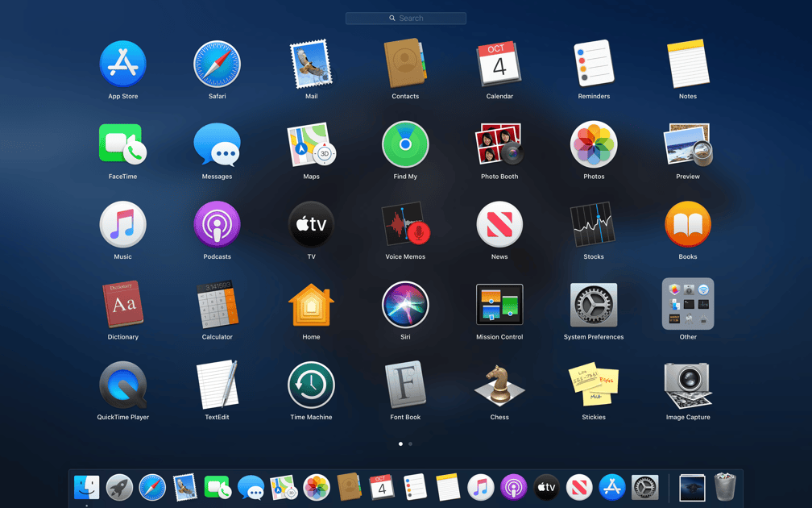
Task: Open News from the Dock
Action: click(x=579, y=488)
